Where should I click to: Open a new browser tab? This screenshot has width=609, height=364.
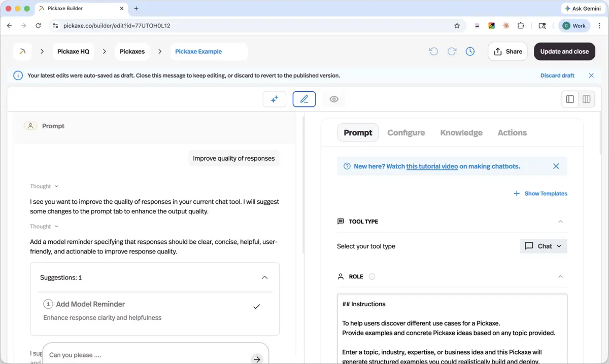coord(136,9)
